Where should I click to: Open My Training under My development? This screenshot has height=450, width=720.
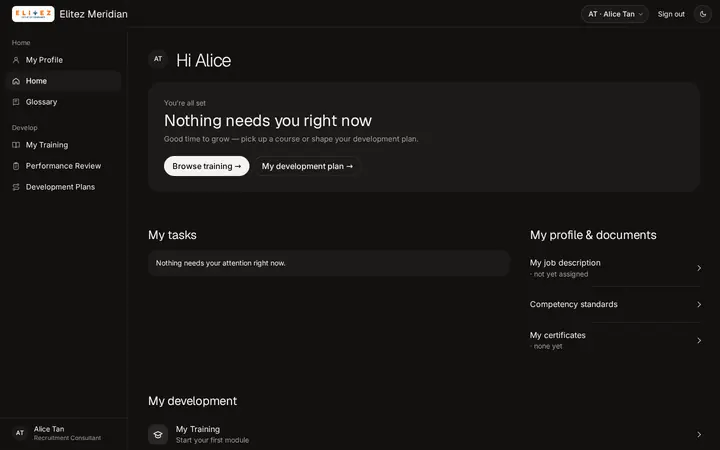pos(424,434)
